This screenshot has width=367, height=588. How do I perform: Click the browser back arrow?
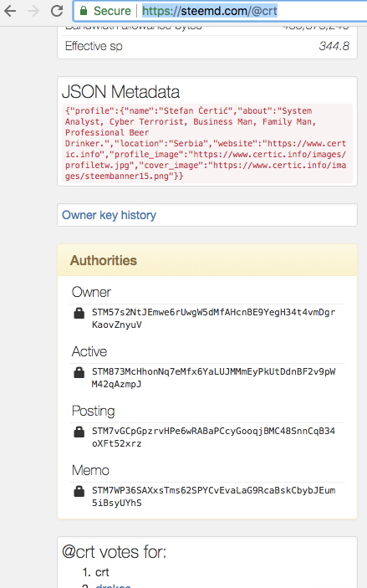(10, 11)
